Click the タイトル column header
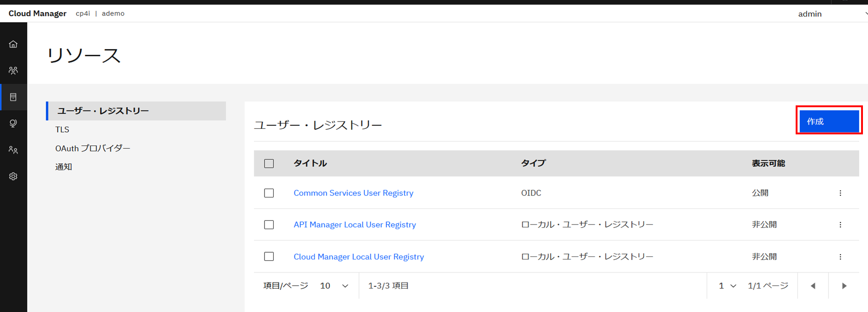The image size is (868, 312). pos(310,163)
